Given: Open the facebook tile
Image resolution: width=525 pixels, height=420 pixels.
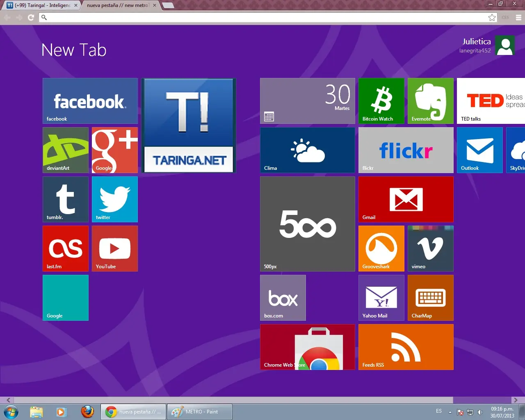Looking at the screenshot, I should (x=90, y=101).
